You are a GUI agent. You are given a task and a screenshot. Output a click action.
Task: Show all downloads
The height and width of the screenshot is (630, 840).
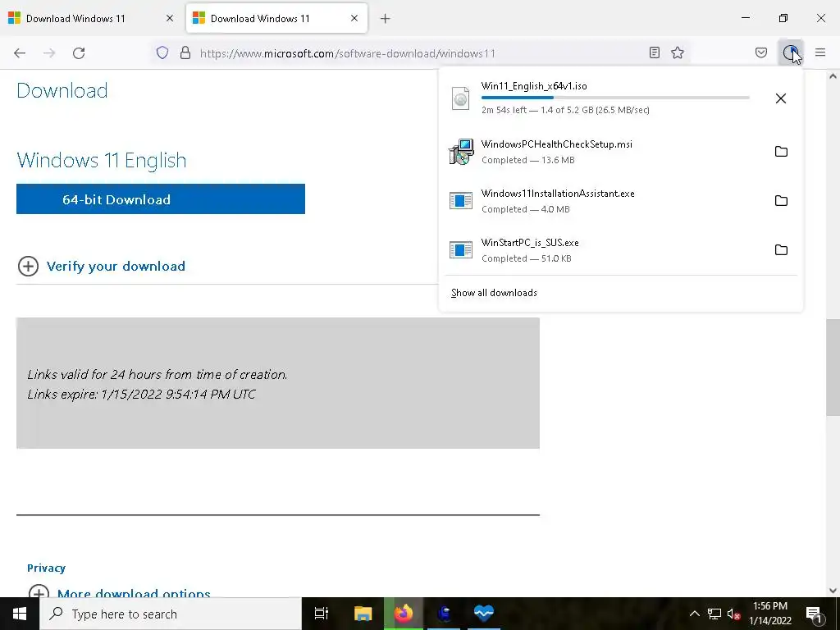[x=494, y=293]
